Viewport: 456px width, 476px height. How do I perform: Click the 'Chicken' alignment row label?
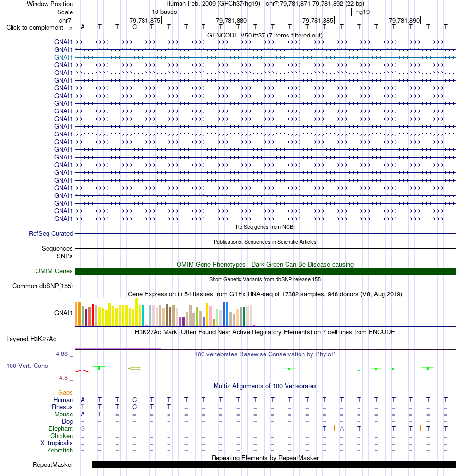pyautogui.click(x=61, y=436)
